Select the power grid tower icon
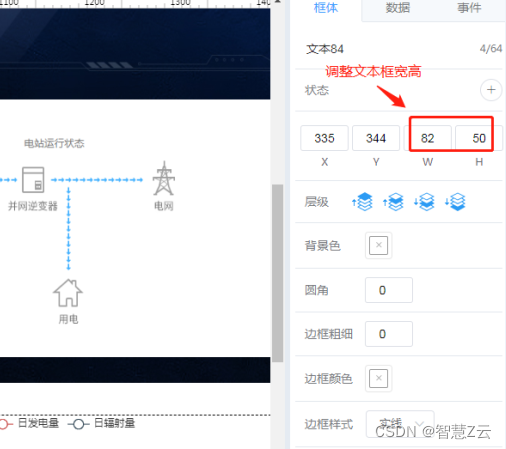The image size is (506, 449). [x=164, y=178]
